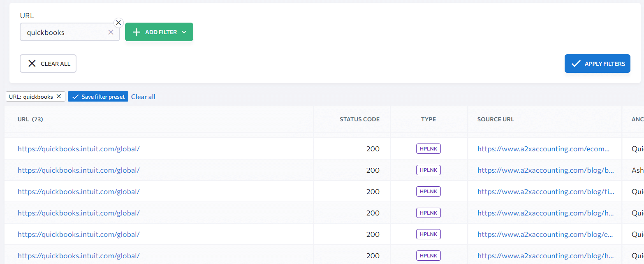Screen dimensions: 644x264
Task: Select status code 200 in the /ecom… row
Action: pos(373,149)
